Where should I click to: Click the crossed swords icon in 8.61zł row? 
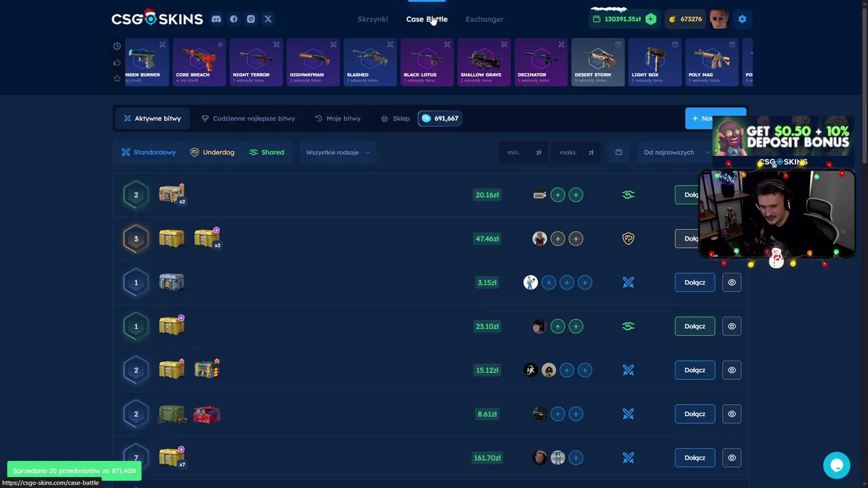pos(628,414)
